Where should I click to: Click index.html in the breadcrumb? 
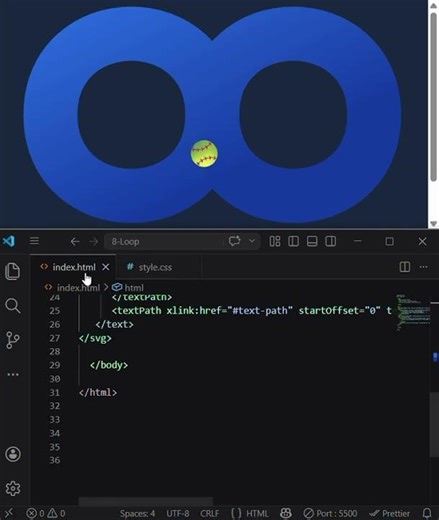point(78,287)
